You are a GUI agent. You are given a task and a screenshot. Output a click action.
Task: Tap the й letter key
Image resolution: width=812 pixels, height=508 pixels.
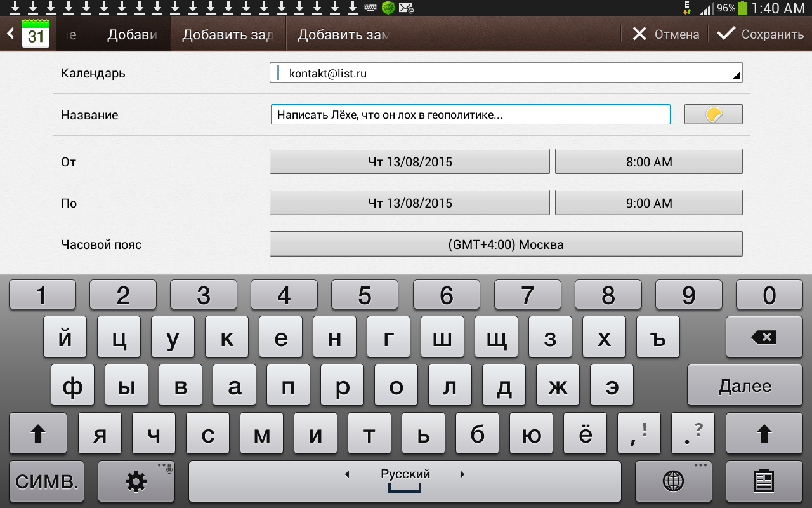coord(65,337)
